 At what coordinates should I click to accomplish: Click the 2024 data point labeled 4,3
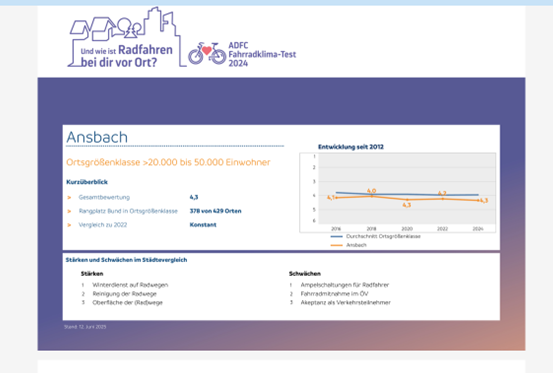(x=478, y=200)
